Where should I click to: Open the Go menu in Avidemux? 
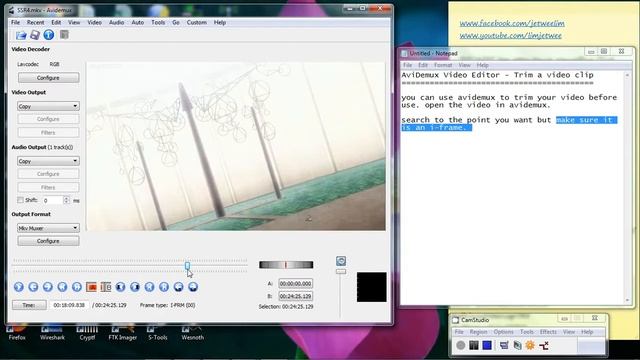click(176, 22)
